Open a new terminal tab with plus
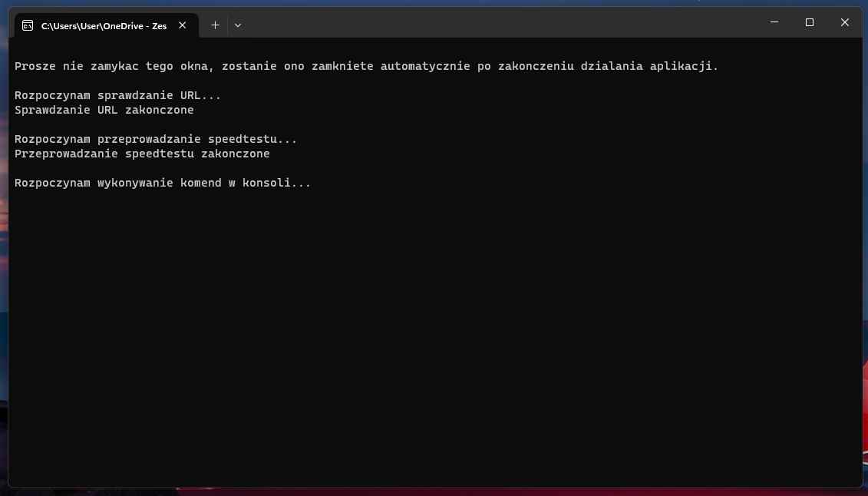 click(216, 25)
